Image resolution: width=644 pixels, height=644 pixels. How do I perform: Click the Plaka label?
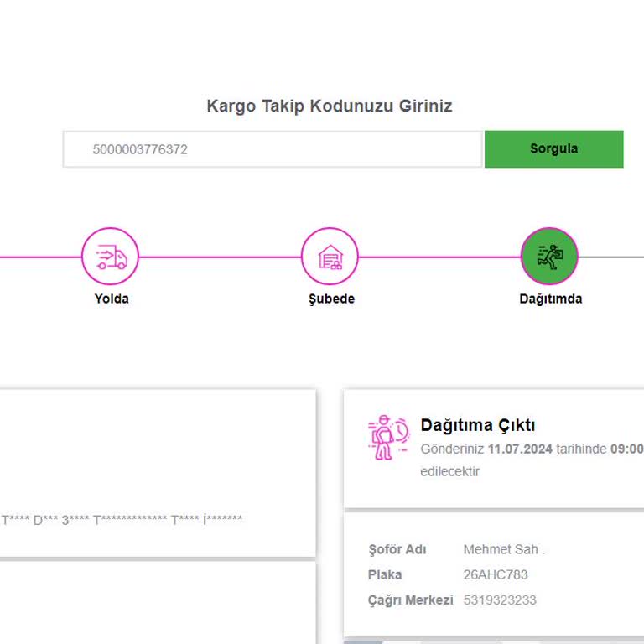coord(385,575)
